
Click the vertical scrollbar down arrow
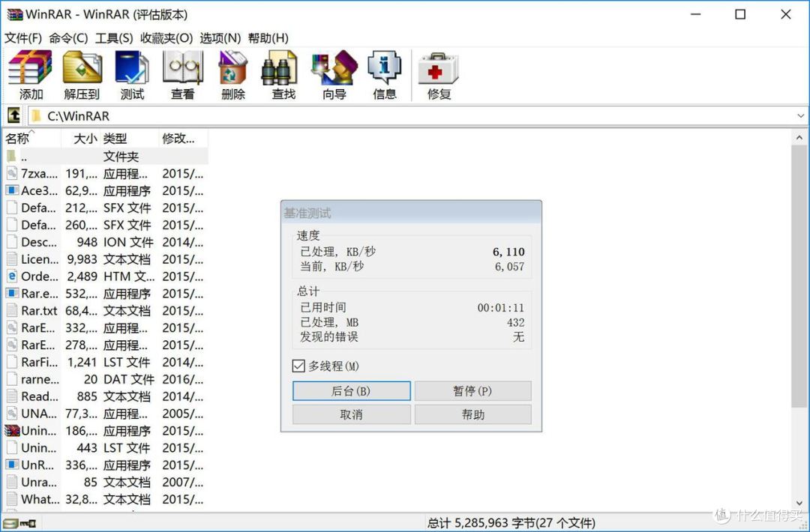point(799,504)
